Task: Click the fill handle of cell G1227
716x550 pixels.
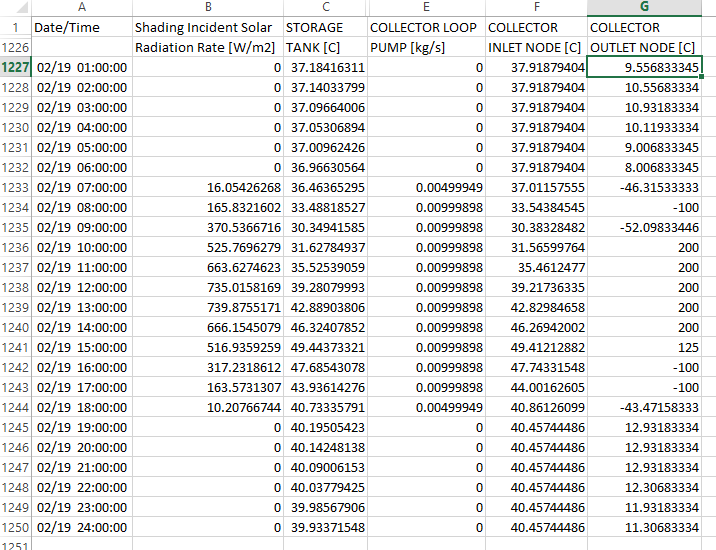Action: click(x=701, y=77)
